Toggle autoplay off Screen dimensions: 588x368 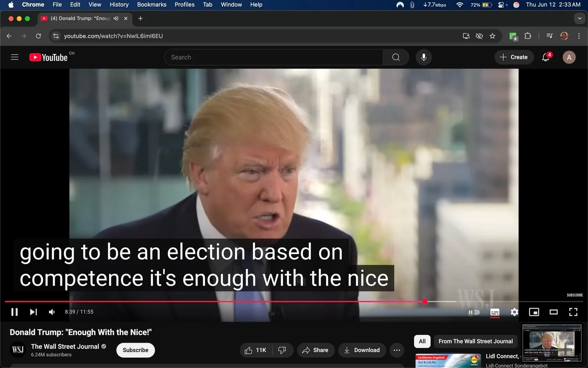point(474,312)
